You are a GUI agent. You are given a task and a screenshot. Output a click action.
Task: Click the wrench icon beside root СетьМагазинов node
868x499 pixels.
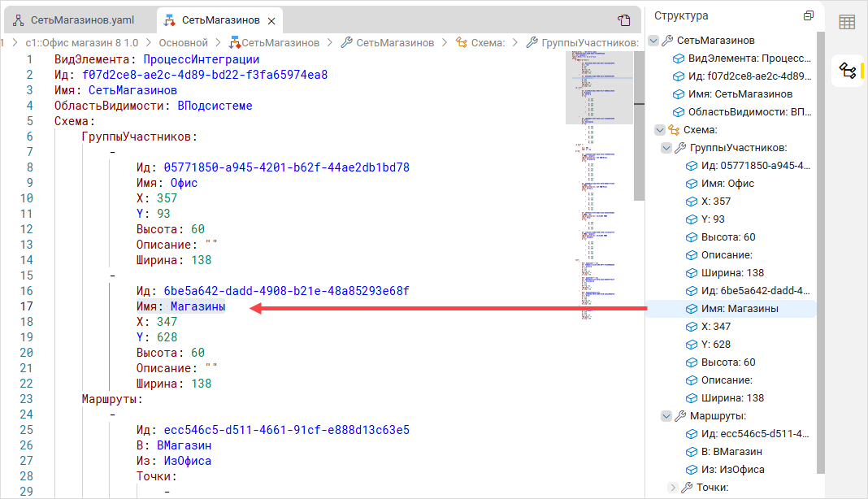click(x=667, y=41)
